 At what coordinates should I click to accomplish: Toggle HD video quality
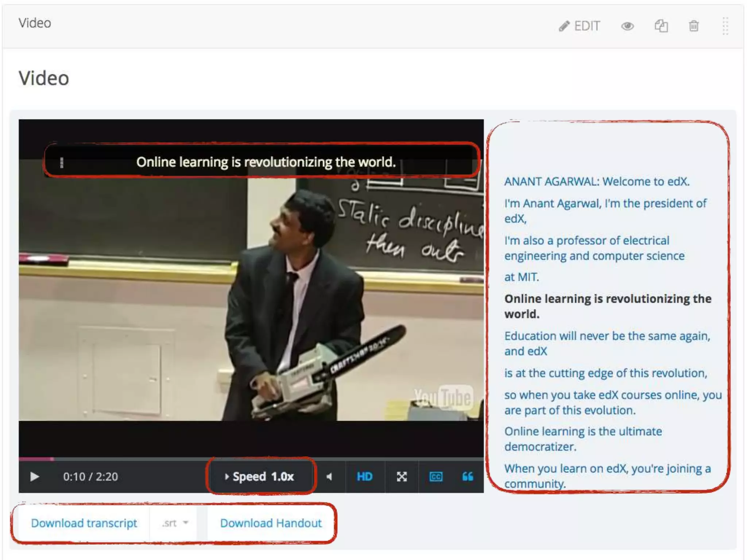click(364, 477)
